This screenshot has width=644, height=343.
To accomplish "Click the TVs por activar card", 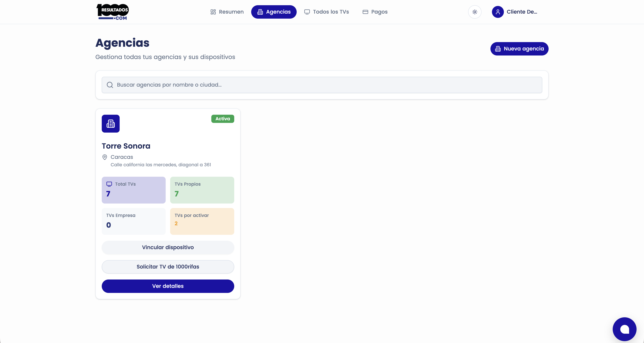I will (202, 221).
